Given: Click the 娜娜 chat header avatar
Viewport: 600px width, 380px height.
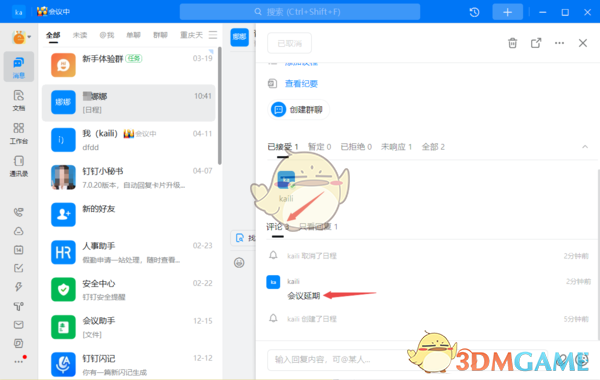Looking at the screenshot, I should (240, 37).
